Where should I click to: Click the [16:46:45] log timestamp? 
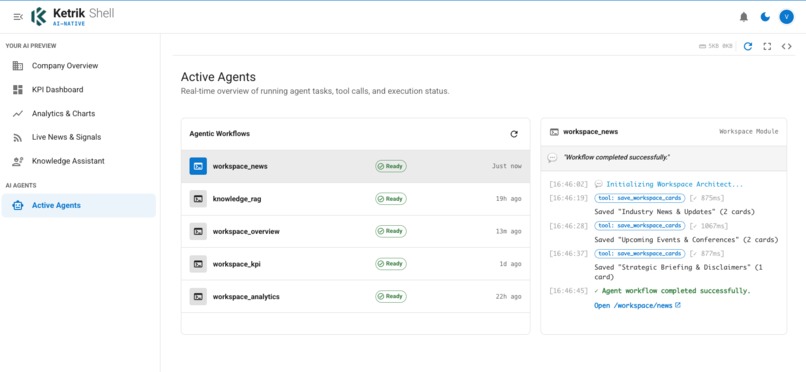pos(568,291)
